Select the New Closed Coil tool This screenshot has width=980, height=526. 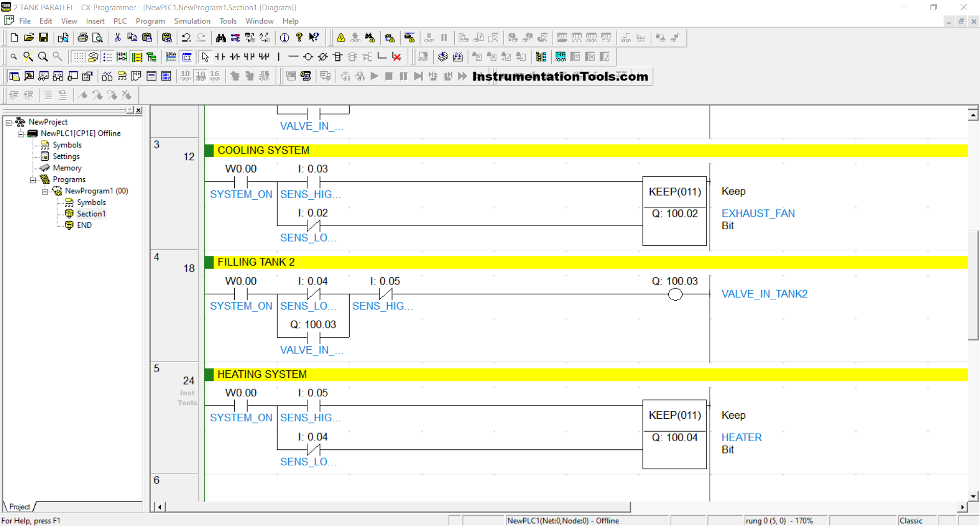pos(323,57)
